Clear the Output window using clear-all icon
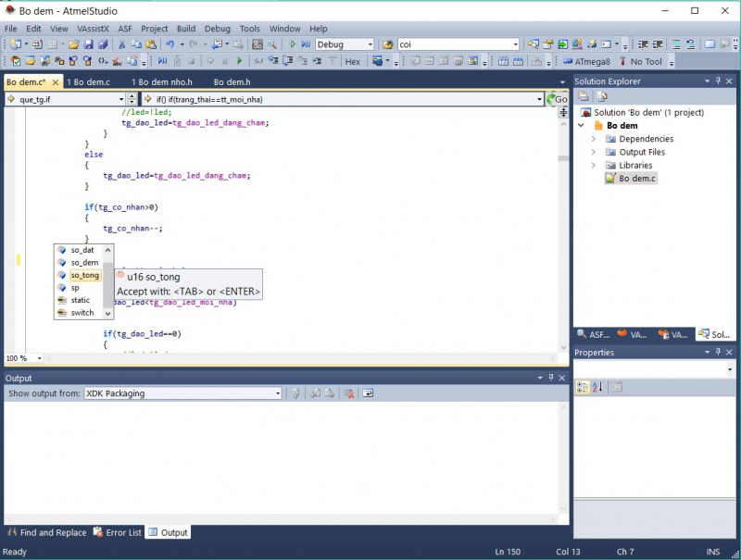 [x=349, y=393]
